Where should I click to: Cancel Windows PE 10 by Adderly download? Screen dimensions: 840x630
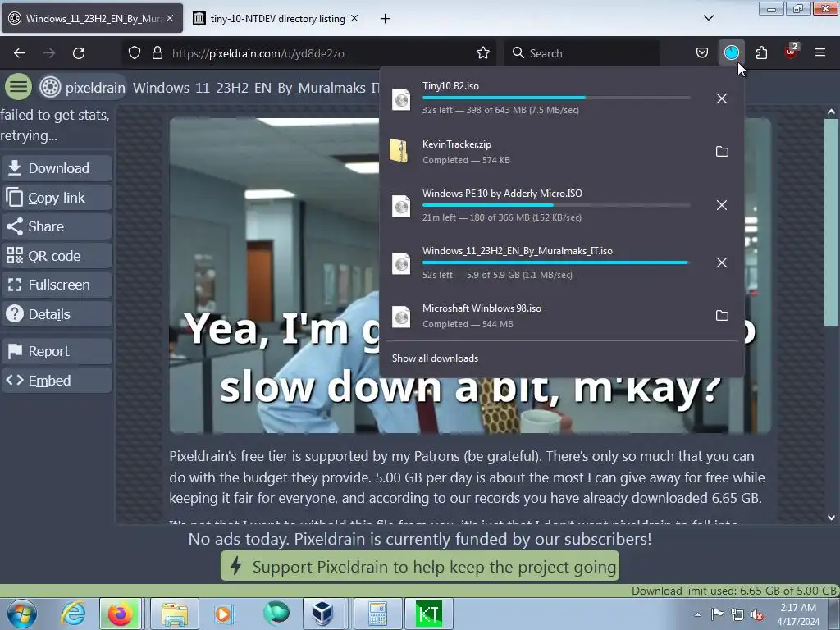click(722, 205)
